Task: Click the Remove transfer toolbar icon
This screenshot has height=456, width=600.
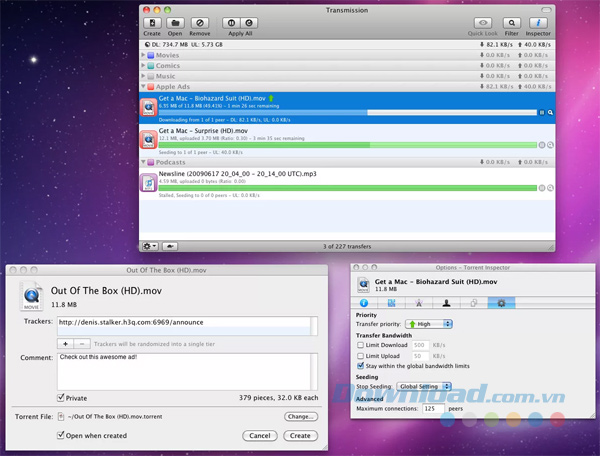Action: (200, 22)
